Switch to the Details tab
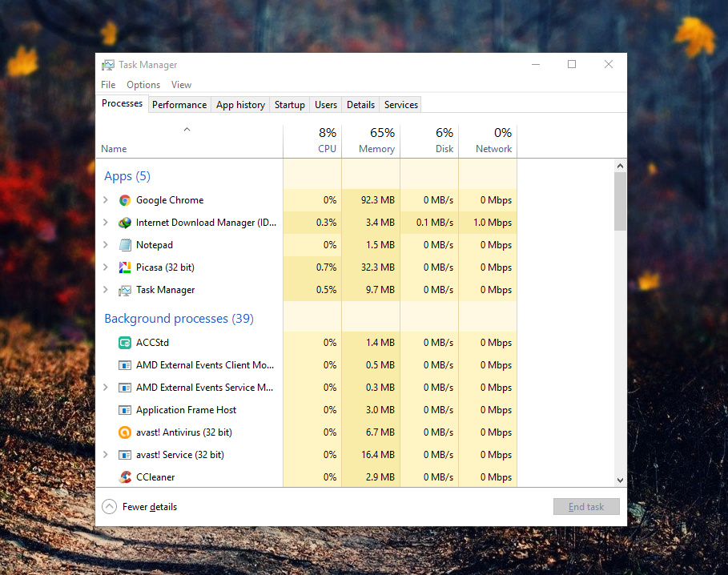 pos(360,105)
